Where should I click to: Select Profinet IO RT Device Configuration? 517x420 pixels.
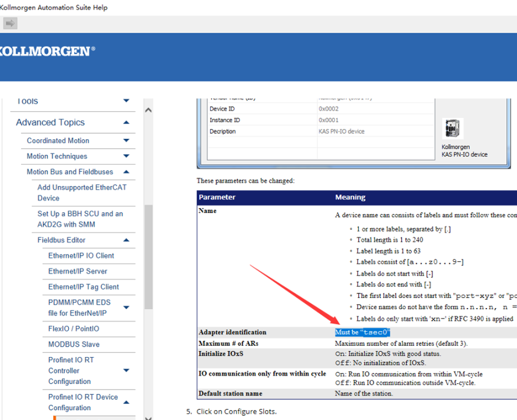[83, 402]
